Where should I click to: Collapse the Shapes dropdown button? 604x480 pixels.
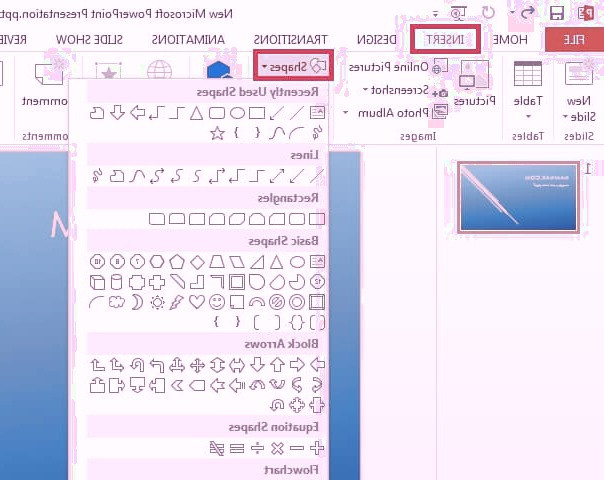(x=292, y=66)
